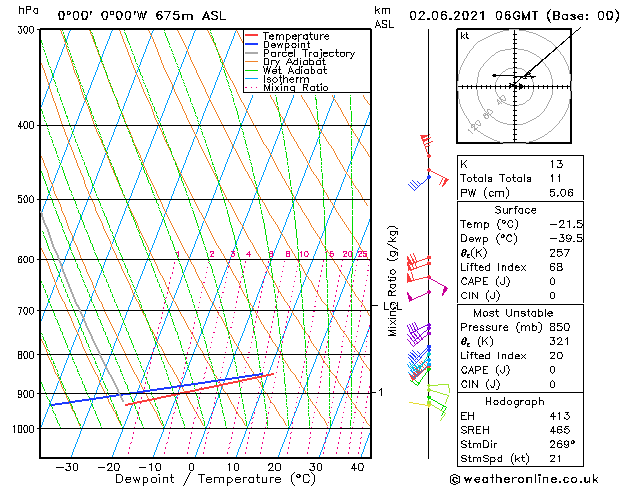Click the 'Totals Totals' row label

point(496,178)
